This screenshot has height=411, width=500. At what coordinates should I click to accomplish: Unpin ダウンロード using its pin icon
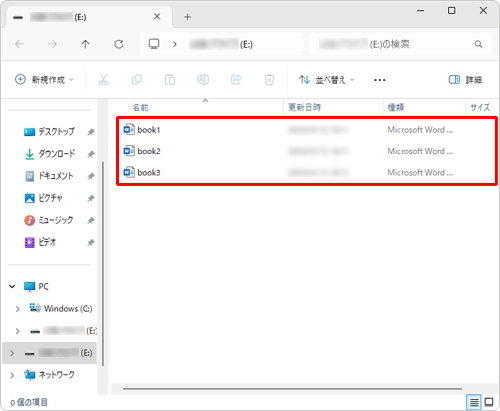coord(91,154)
